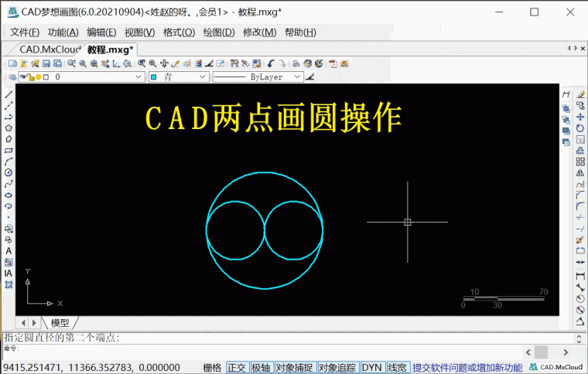Select the Polygon tool
The width and height of the screenshot is (588, 374).
coord(9,128)
